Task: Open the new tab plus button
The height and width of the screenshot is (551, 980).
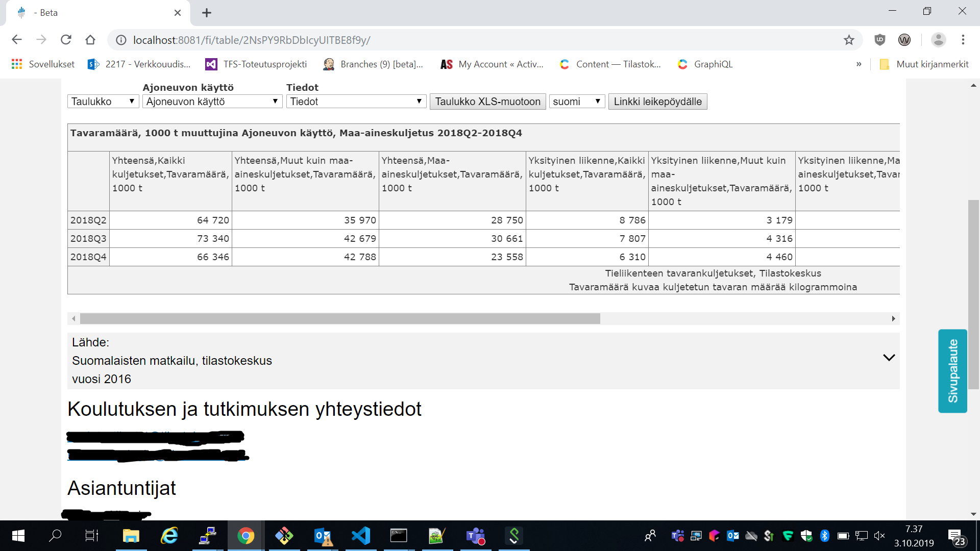Action: [x=207, y=13]
